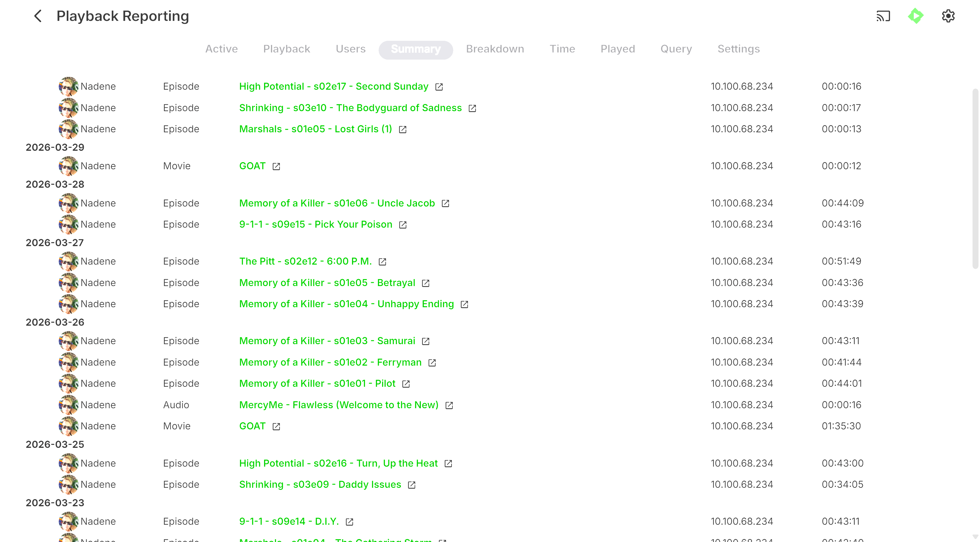Click the back arrow icon
The image size is (980, 542).
[38, 16]
